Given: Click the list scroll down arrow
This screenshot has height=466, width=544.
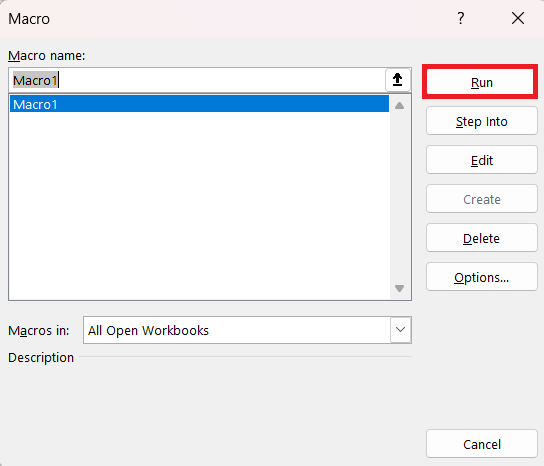Looking at the screenshot, I should click(399, 288).
